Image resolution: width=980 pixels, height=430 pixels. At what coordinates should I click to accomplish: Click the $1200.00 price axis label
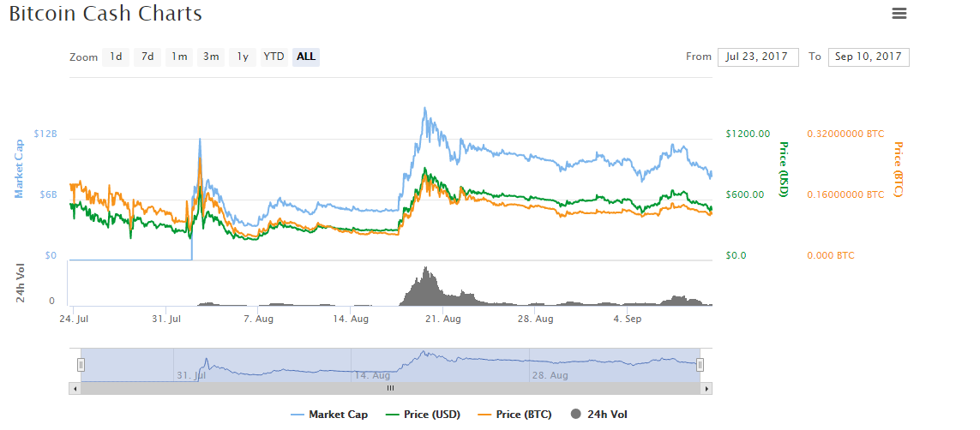pos(748,134)
